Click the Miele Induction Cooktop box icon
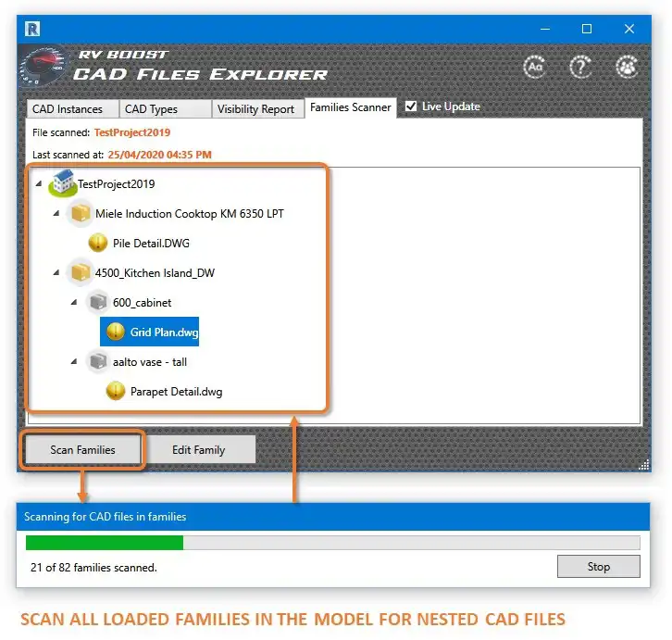Screen dimensions: 672x640 pos(81,213)
